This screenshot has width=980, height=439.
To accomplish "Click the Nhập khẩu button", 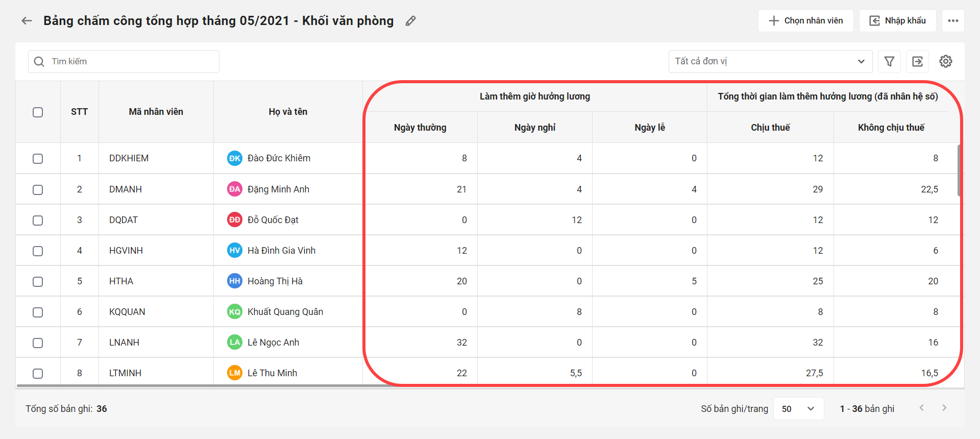I will 897,21.
